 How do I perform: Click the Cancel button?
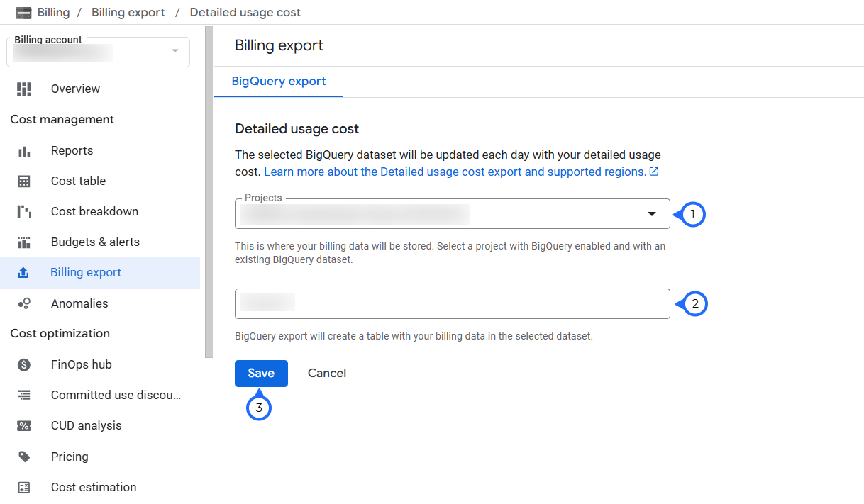point(327,373)
